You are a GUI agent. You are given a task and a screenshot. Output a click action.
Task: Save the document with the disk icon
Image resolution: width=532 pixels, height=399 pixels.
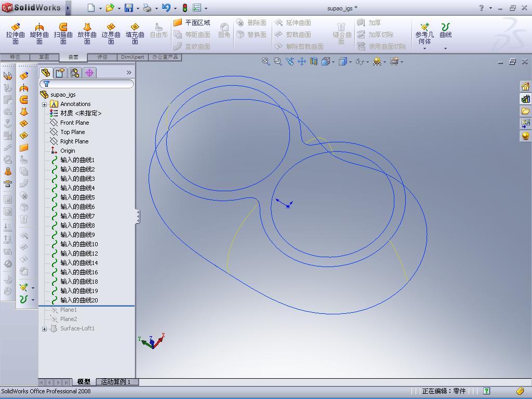pyautogui.click(x=129, y=8)
